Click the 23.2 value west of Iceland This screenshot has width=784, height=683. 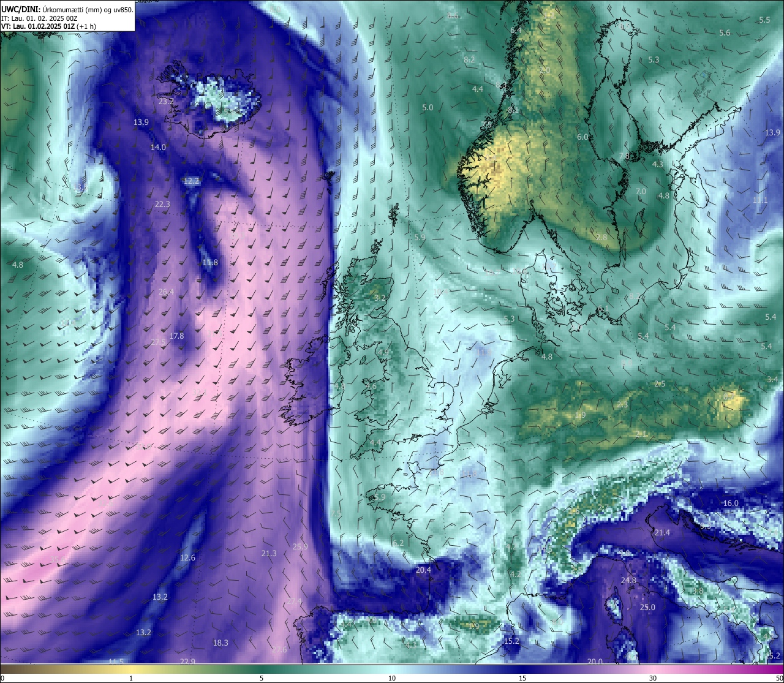166,101
